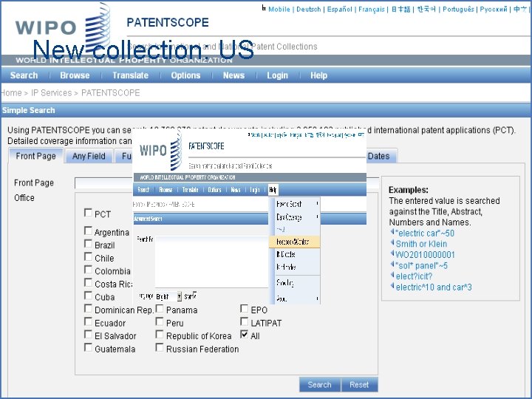Click the blue Search button below offices
Image resolution: width=532 pixels, height=399 pixels.
coord(320,385)
